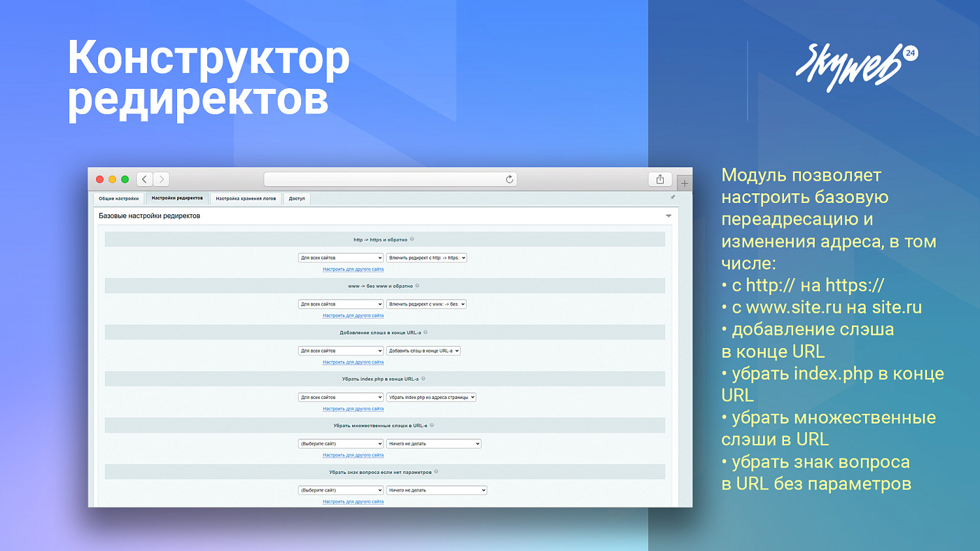
Task: Open the 'Ничего не делать' dropdown for множественные слэши
Action: (x=434, y=443)
